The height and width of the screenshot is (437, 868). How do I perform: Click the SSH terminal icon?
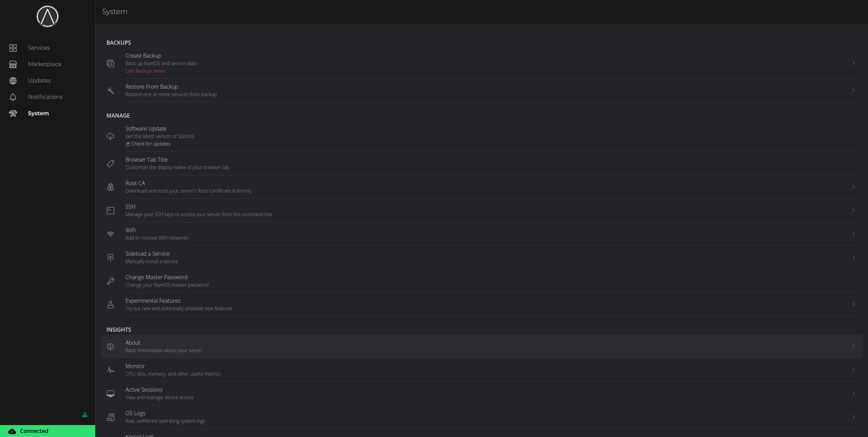click(x=111, y=210)
